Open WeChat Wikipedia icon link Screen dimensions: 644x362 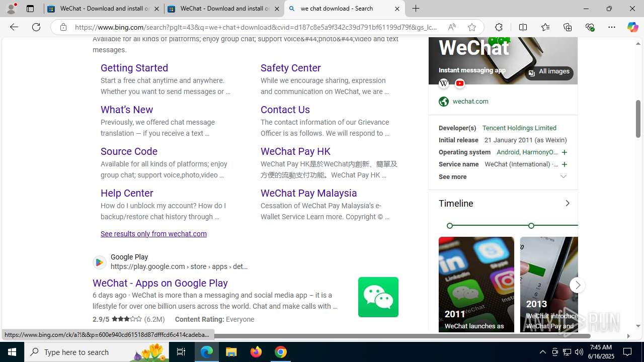pyautogui.click(x=444, y=83)
